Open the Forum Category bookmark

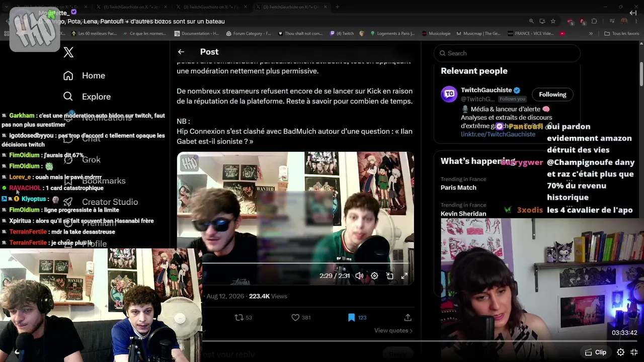point(249,34)
